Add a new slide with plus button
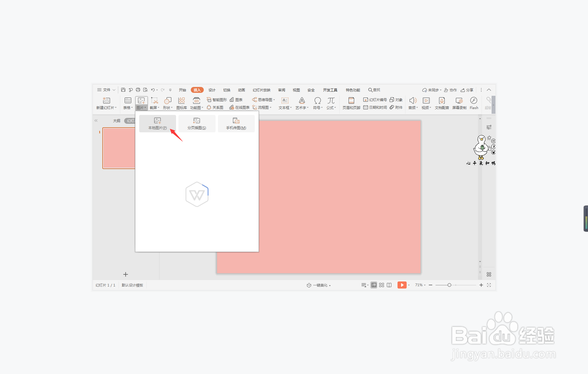Image resolution: width=588 pixels, height=374 pixels. pos(126,274)
